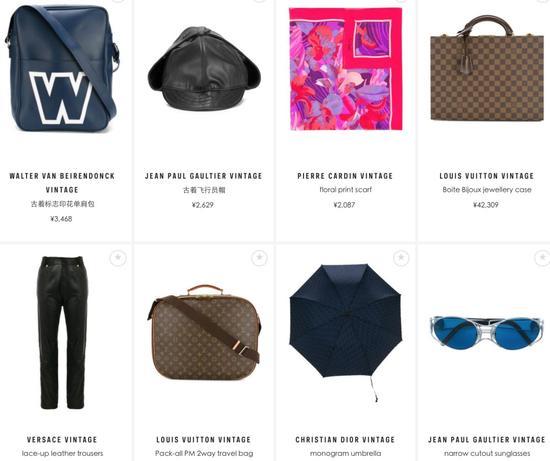
Task: Open the monogram travel bag photo
Action: (204, 333)
